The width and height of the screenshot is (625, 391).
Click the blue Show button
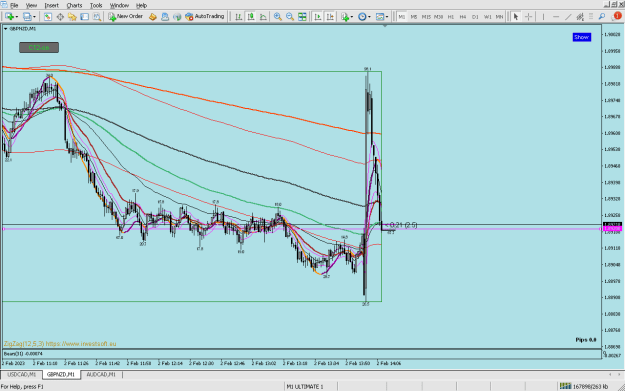click(x=582, y=37)
